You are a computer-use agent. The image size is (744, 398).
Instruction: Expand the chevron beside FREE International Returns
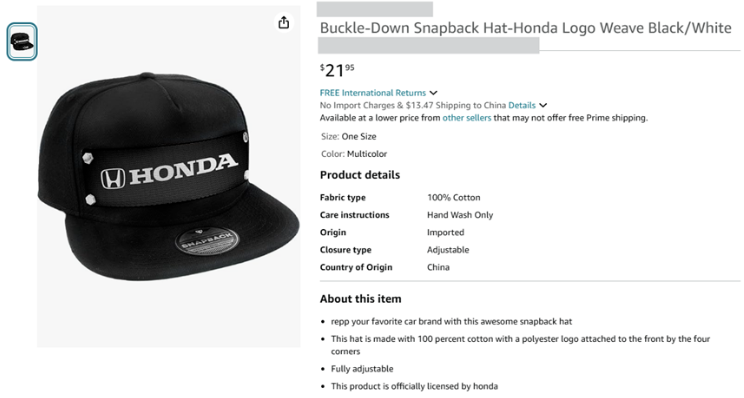coord(433,93)
